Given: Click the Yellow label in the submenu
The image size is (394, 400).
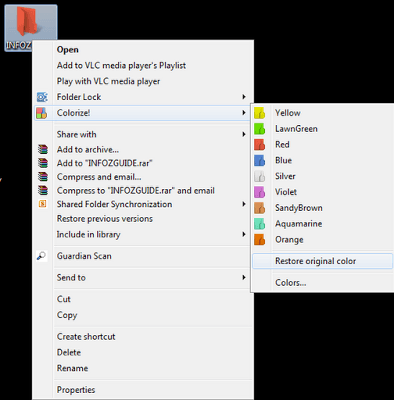Looking at the screenshot, I should point(288,113).
